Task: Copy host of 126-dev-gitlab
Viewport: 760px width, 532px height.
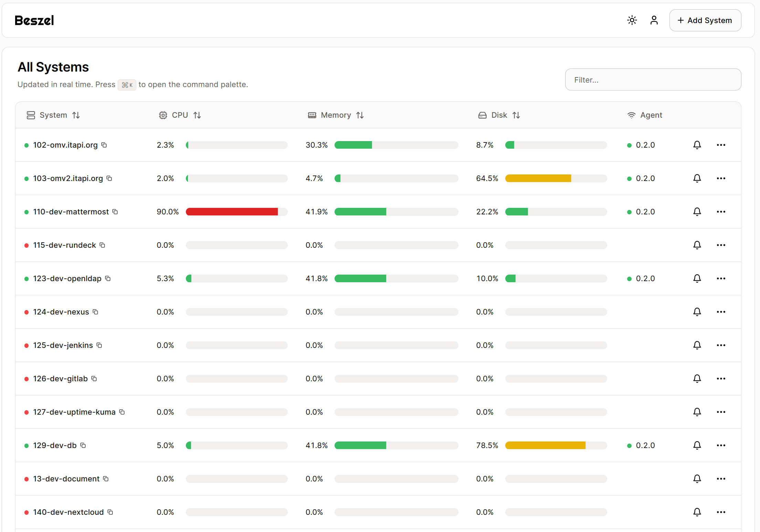Action: [x=94, y=379]
